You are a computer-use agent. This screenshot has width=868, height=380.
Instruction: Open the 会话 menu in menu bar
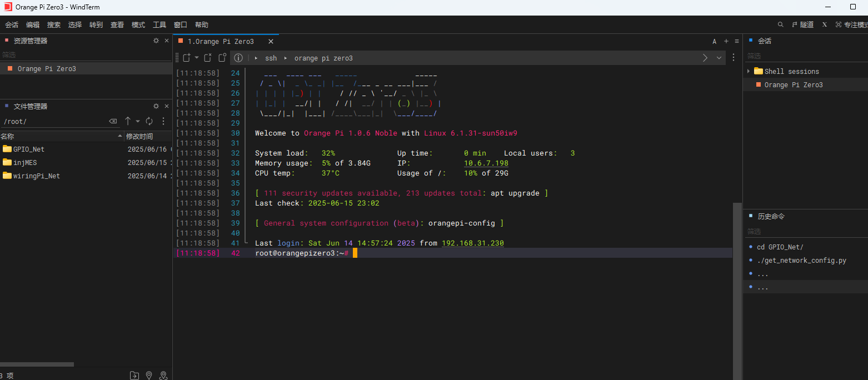point(12,25)
